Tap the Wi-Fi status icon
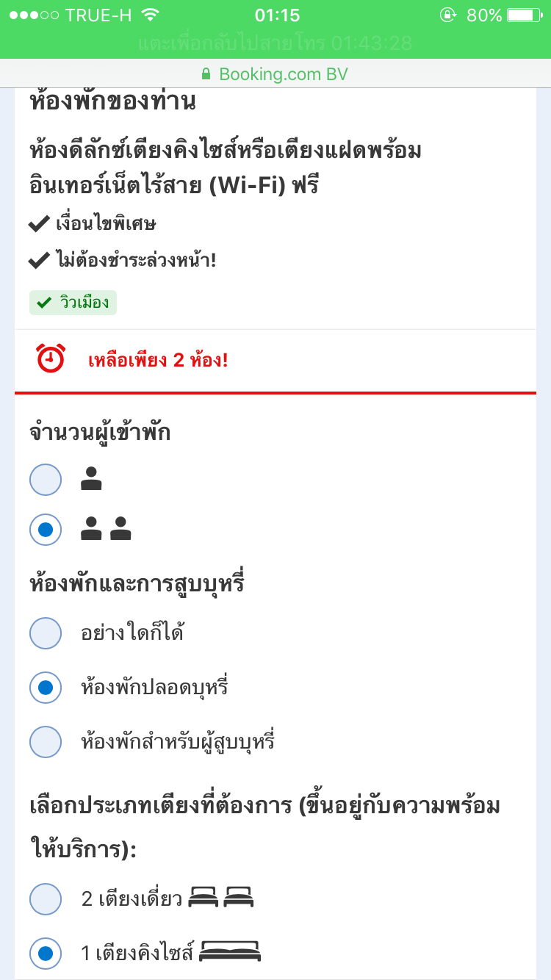Viewport: 551px width, 980px height. coord(151,15)
